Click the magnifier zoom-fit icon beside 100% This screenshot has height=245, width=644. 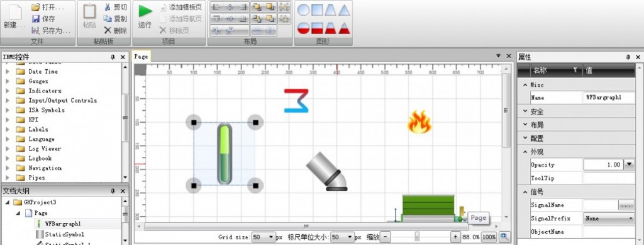click(x=505, y=237)
